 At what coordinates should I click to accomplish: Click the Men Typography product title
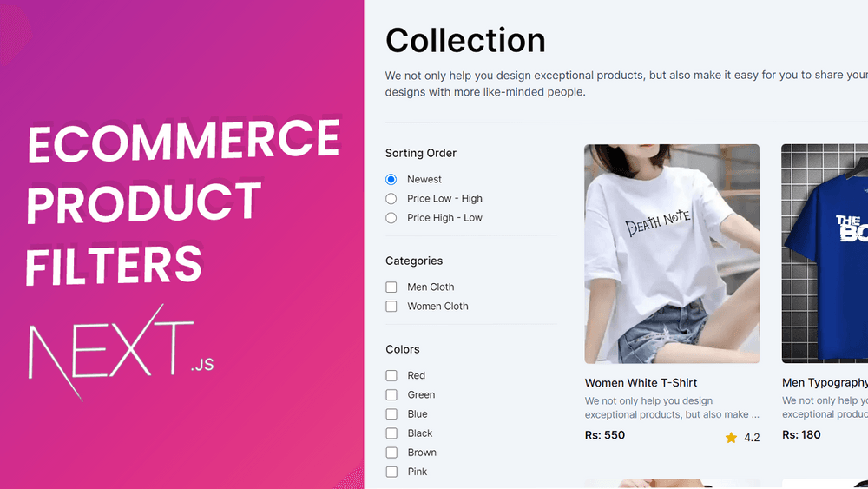coord(825,383)
